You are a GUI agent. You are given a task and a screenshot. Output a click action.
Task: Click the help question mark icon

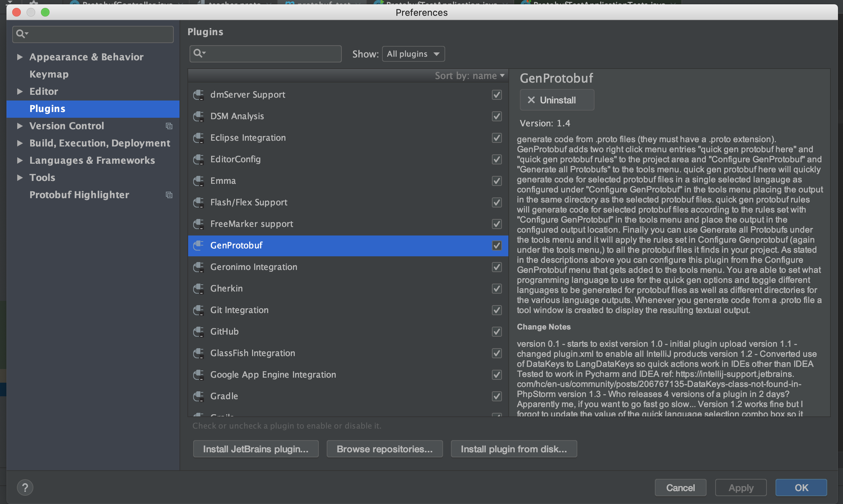tap(25, 487)
